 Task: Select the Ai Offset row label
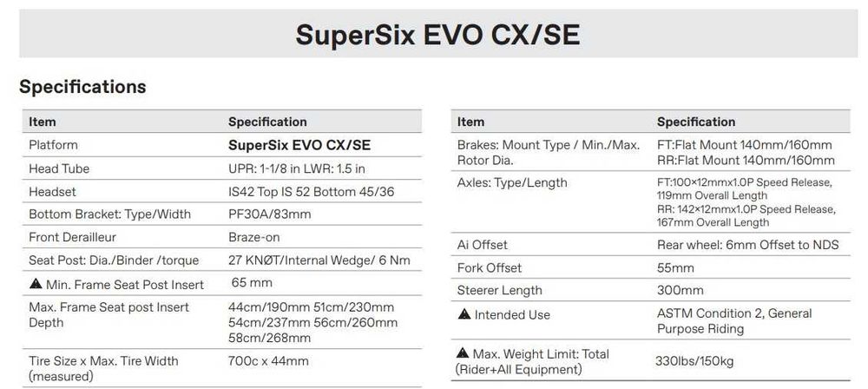[483, 245]
